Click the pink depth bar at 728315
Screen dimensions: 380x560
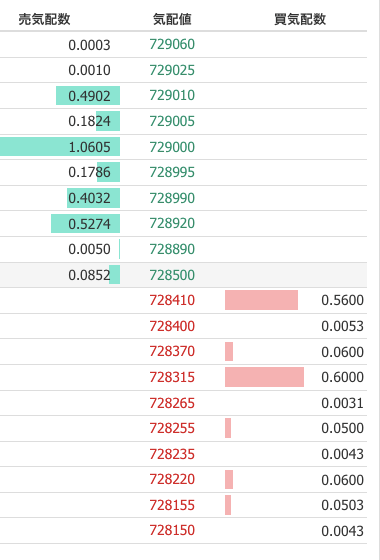264,377
